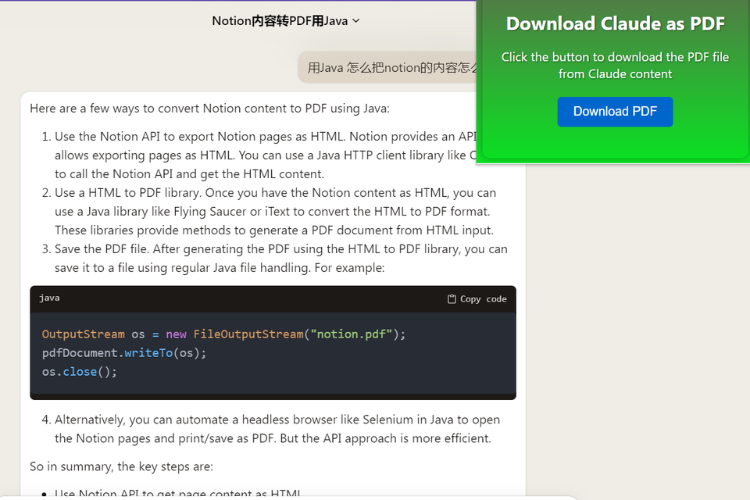The width and height of the screenshot is (750, 500).
Task: Click the text "Click the button to download the PDF file"
Action: (x=615, y=57)
